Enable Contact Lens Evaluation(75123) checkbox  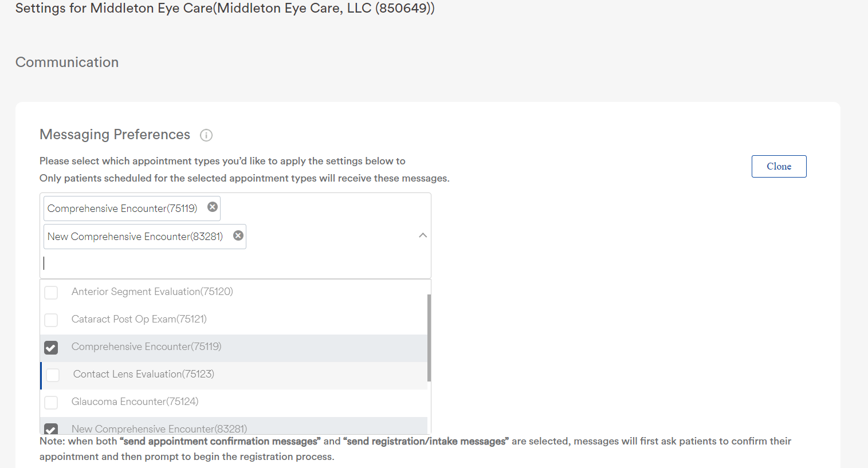pos(53,375)
